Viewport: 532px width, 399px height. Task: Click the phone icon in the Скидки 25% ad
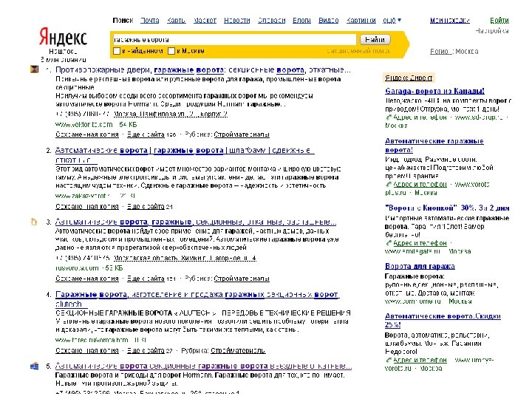[x=389, y=360]
